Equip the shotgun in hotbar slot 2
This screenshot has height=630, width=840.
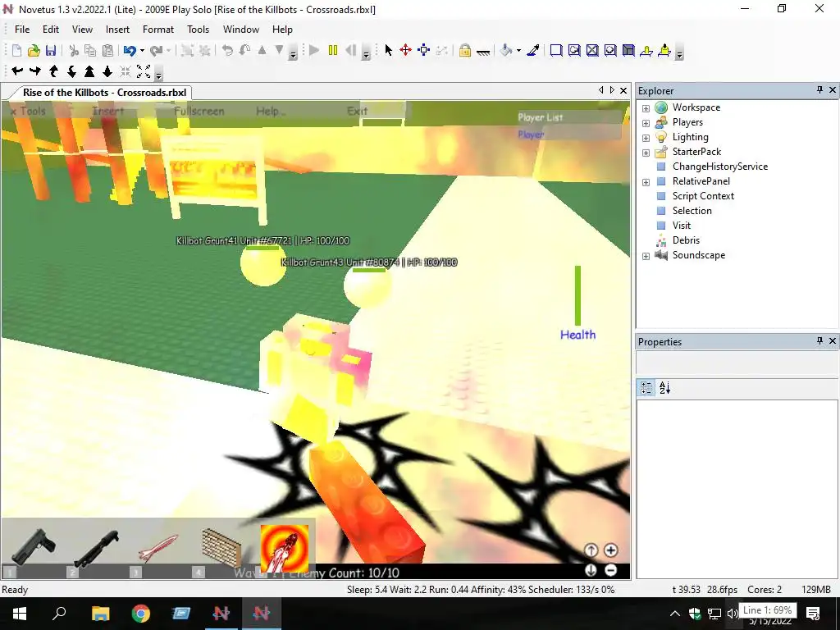point(96,547)
